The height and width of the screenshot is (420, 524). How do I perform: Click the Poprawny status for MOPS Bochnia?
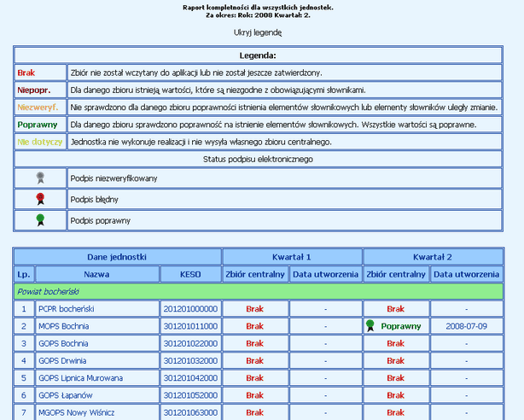401,326
